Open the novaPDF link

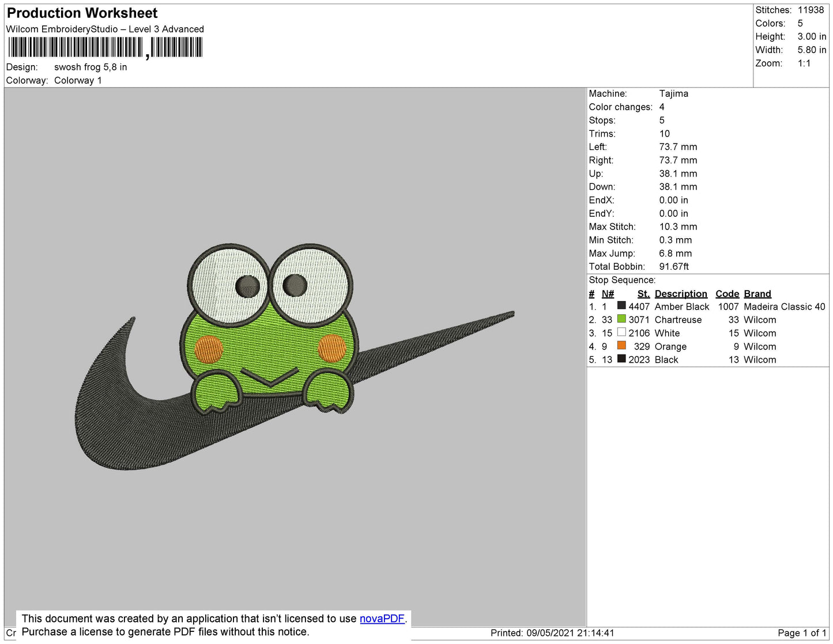382,619
